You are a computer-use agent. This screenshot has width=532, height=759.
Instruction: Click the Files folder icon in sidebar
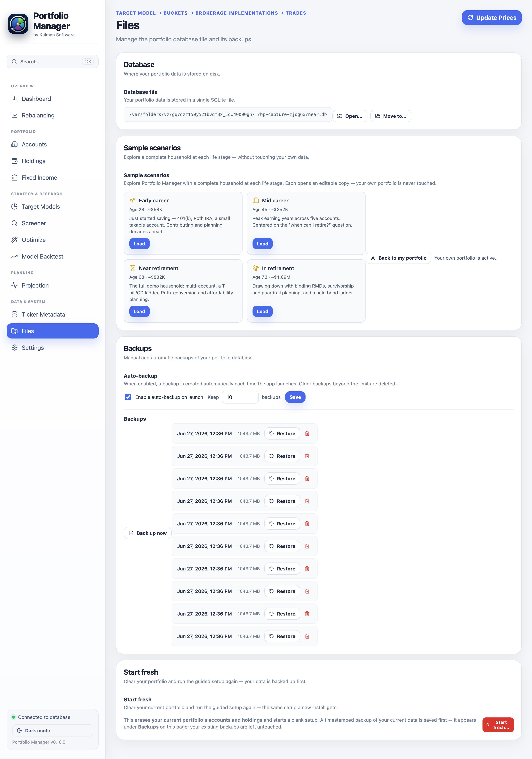14,331
